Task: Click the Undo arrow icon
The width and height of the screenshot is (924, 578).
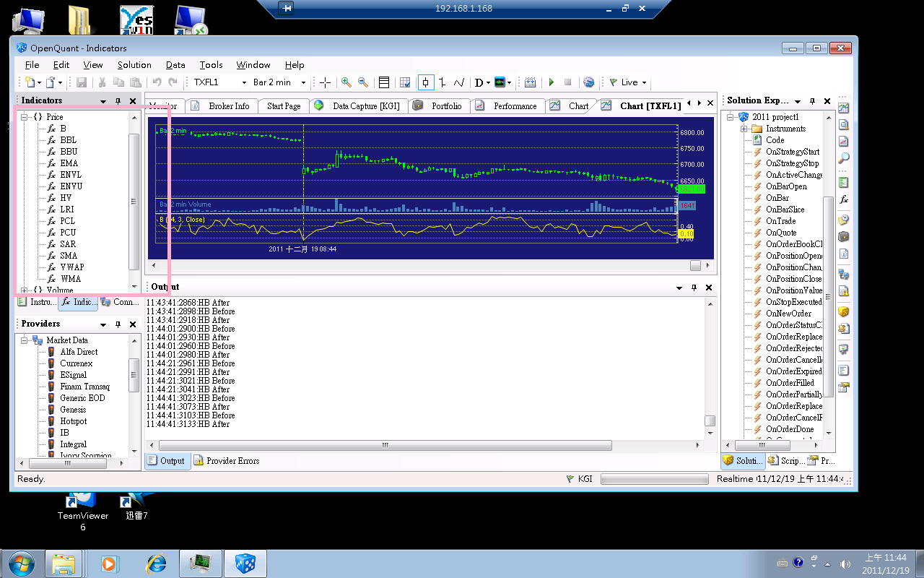Action: click(x=157, y=82)
